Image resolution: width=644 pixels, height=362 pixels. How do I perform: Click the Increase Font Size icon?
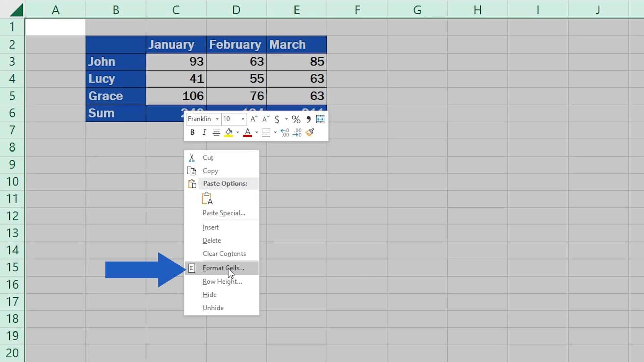click(x=254, y=119)
